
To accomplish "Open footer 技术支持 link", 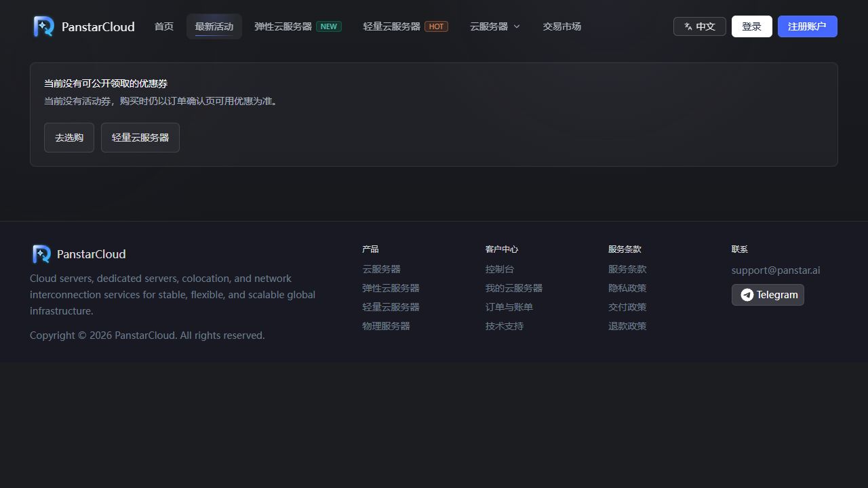I will pos(505,326).
